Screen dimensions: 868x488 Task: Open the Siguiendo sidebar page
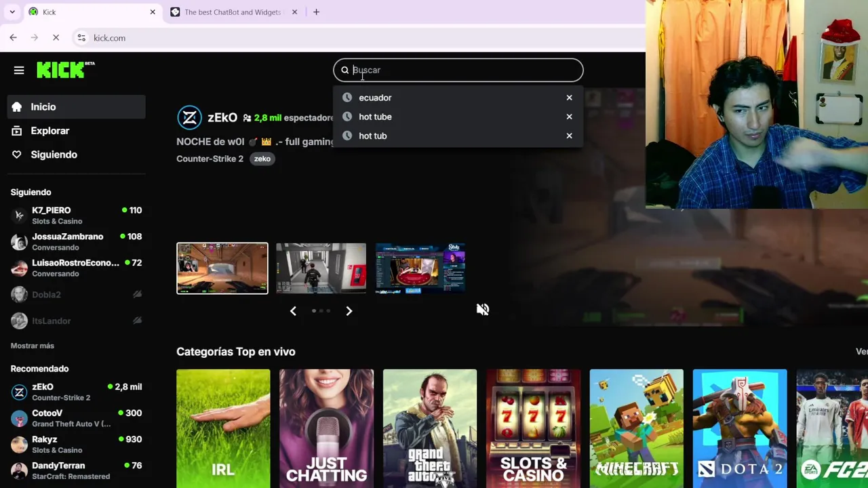(76, 155)
